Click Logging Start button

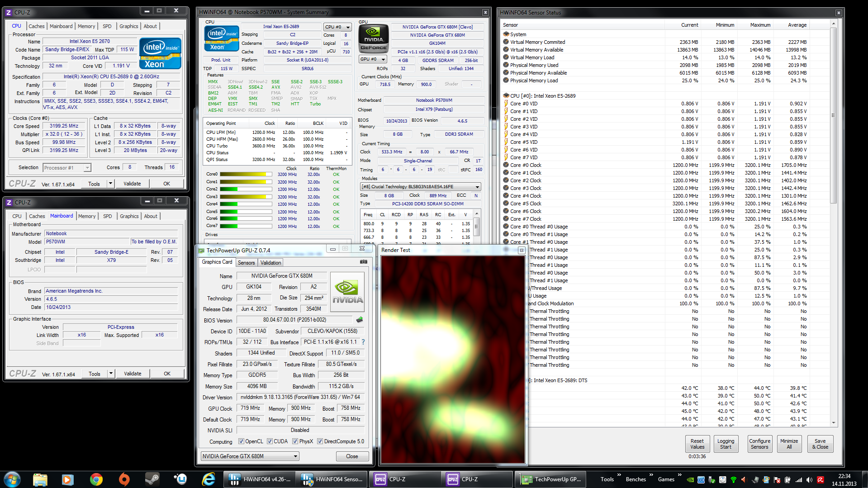tap(726, 444)
